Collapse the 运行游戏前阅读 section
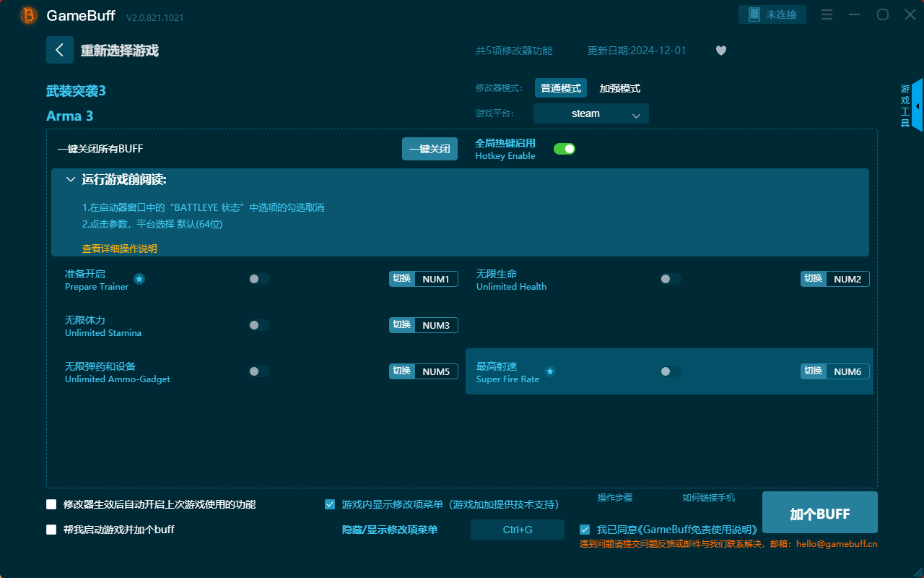This screenshot has width=924, height=578. coord(71,178)
